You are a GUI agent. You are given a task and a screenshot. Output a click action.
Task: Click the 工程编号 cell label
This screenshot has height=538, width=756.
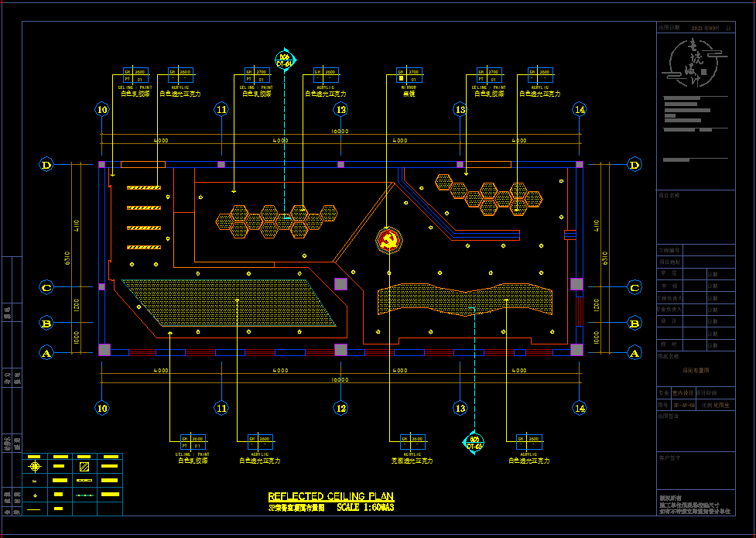pos(669,251)
